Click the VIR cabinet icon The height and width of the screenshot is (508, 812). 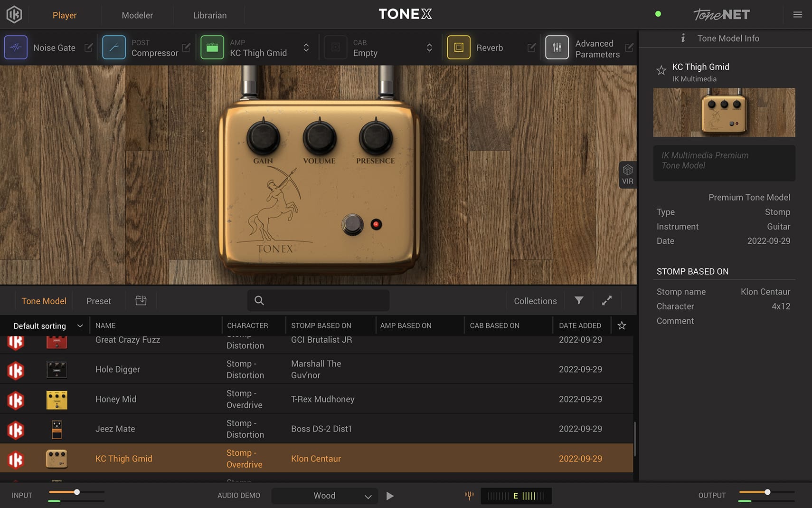(628, 174)
